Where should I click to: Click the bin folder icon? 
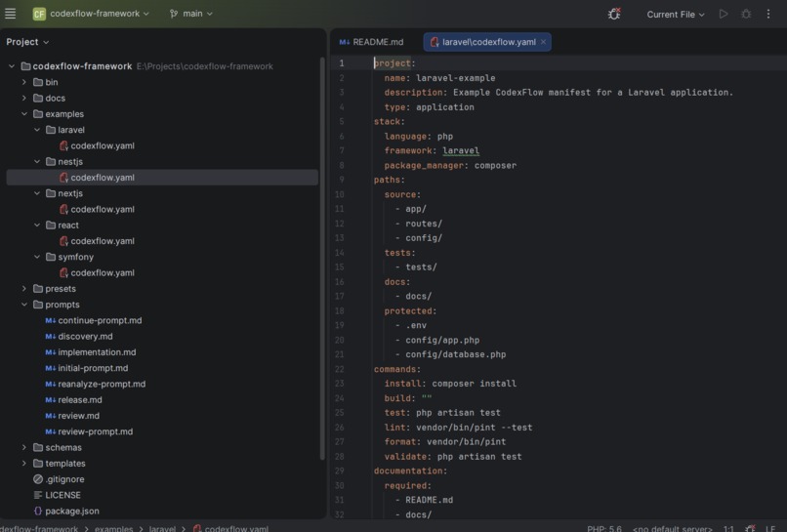[x=38, y=82]
